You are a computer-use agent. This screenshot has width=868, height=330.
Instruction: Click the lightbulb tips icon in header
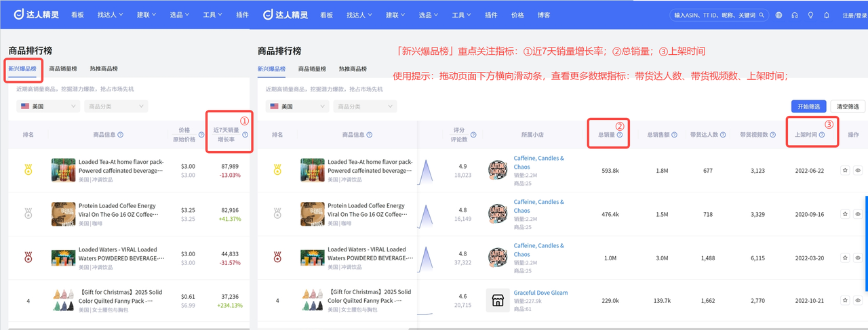coord(810,15)
